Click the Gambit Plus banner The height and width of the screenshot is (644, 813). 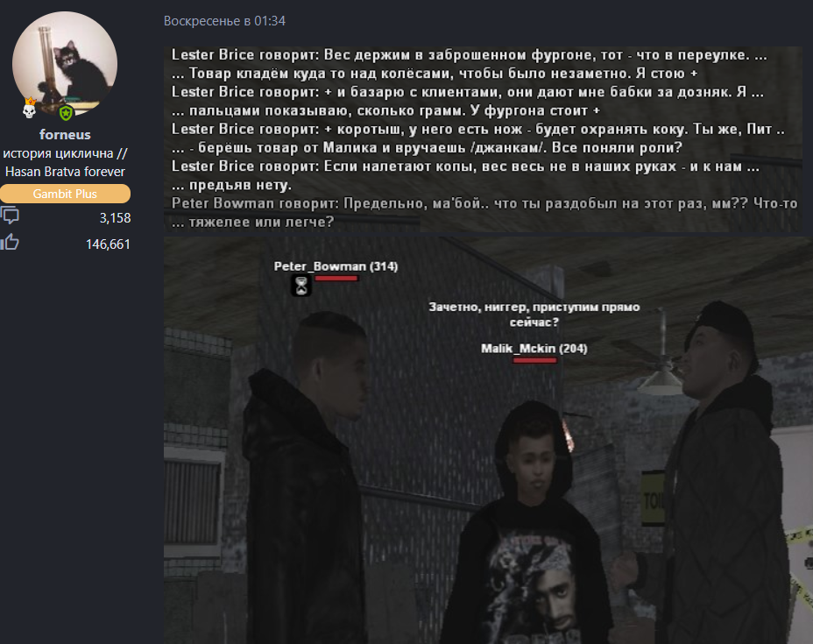(65, 194)
